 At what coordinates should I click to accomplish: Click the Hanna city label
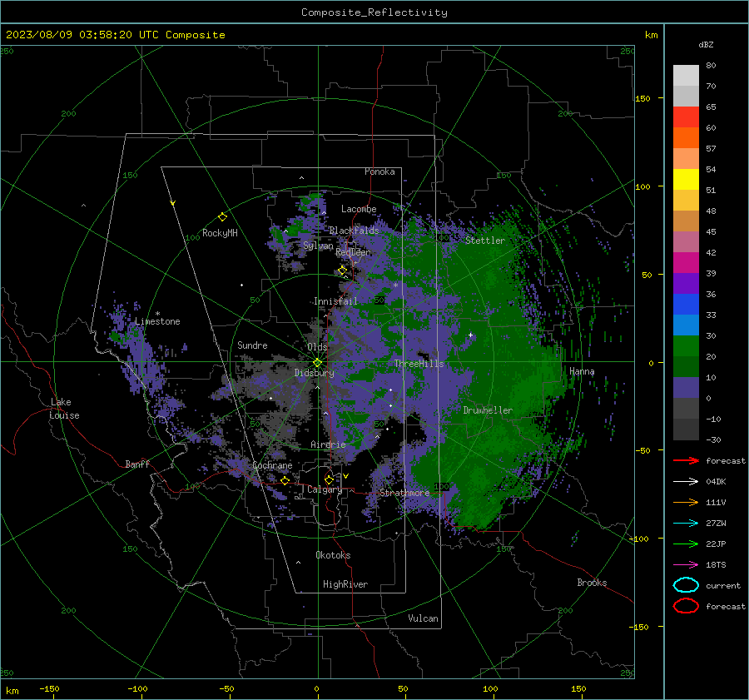pyautogui.click(x=582, y=371)
